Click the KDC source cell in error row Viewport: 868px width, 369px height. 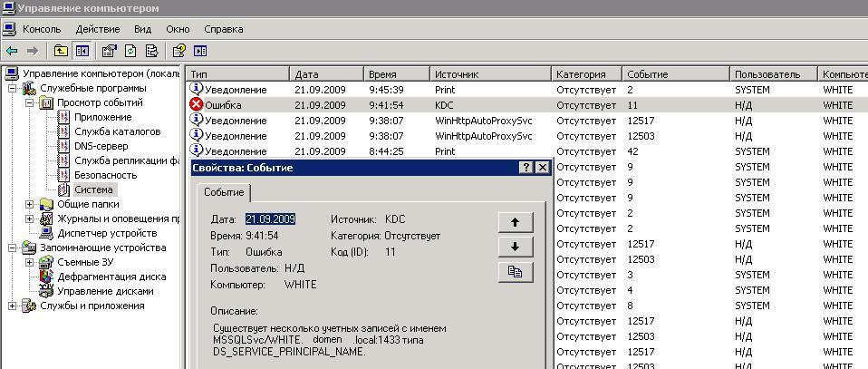tap(444, 105)
